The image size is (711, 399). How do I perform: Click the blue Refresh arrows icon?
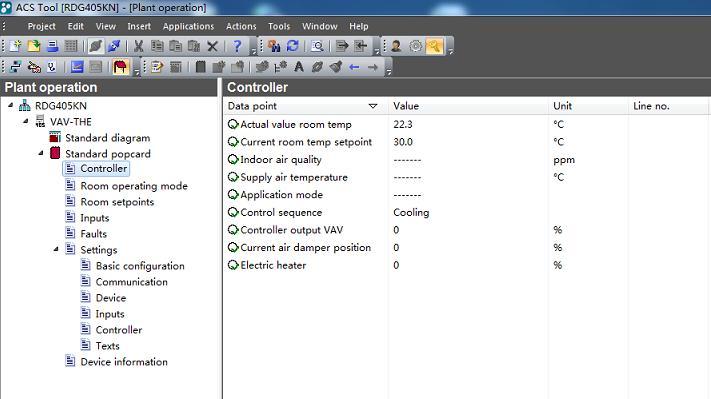point(293,46)
